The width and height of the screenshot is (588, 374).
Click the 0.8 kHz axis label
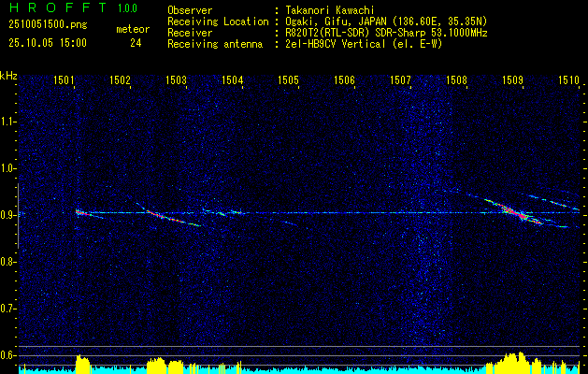pyautogui.click(x=7, y=262)
